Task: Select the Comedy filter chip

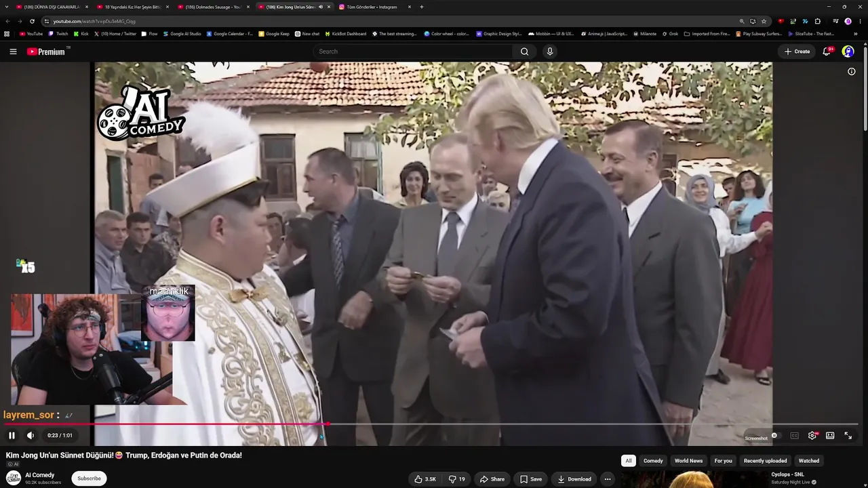Action: (x=653, y=461)
